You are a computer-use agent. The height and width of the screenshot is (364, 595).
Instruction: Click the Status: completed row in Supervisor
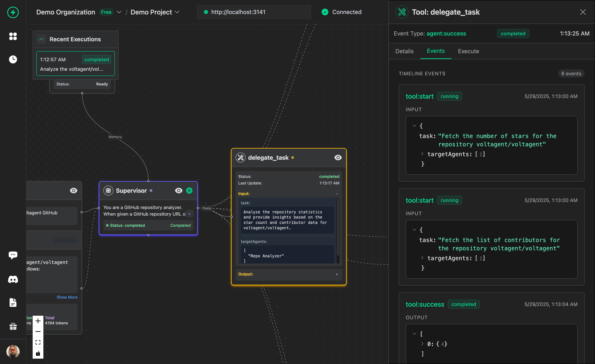pyautogui.click(x=148, y=225)
